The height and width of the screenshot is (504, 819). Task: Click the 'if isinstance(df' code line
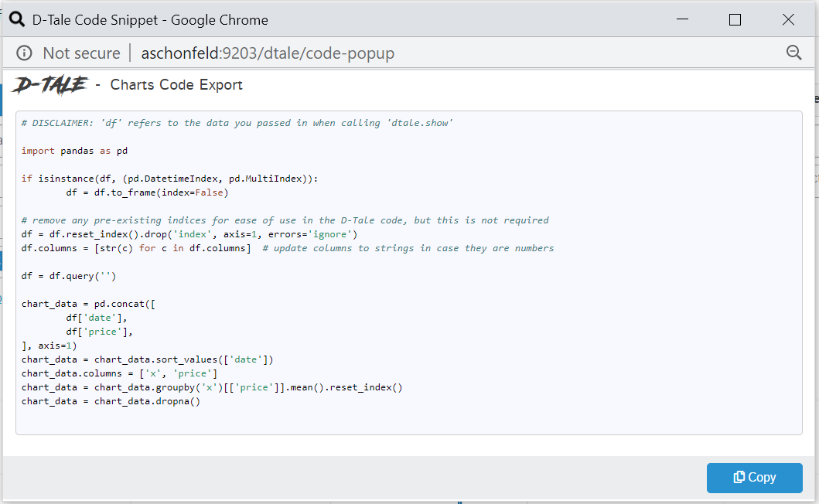tap(169, 178)
